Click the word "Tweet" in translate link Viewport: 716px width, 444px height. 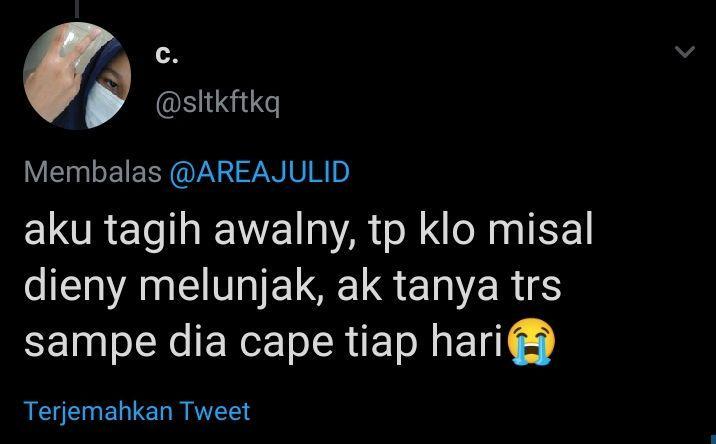(x=215, y=411)
